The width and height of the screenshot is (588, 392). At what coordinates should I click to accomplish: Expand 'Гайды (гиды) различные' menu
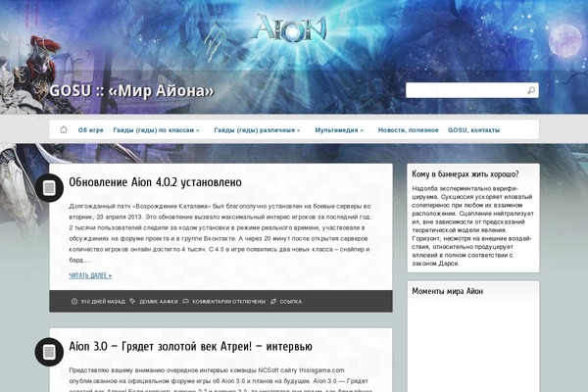click(257, 130)
